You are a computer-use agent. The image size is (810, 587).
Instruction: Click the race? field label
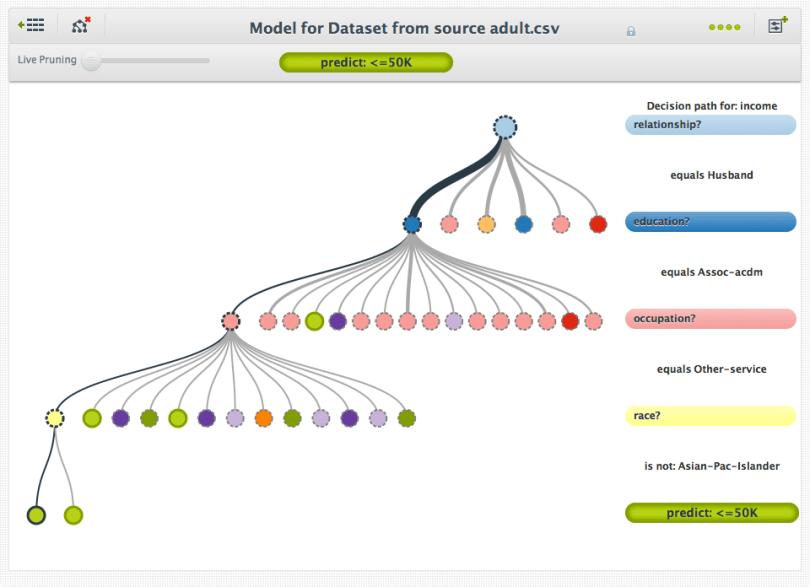pos(710,415)
